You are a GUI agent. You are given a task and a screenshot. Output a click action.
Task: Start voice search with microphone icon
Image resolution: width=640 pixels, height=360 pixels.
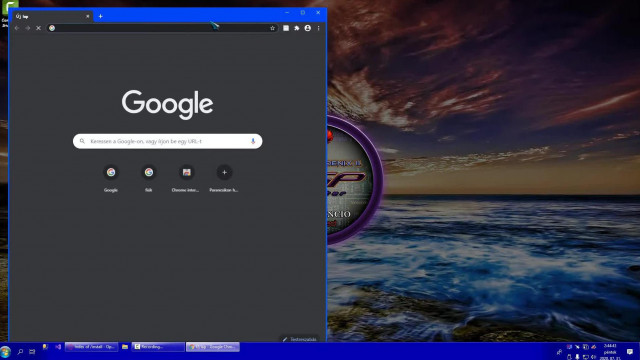253,141
